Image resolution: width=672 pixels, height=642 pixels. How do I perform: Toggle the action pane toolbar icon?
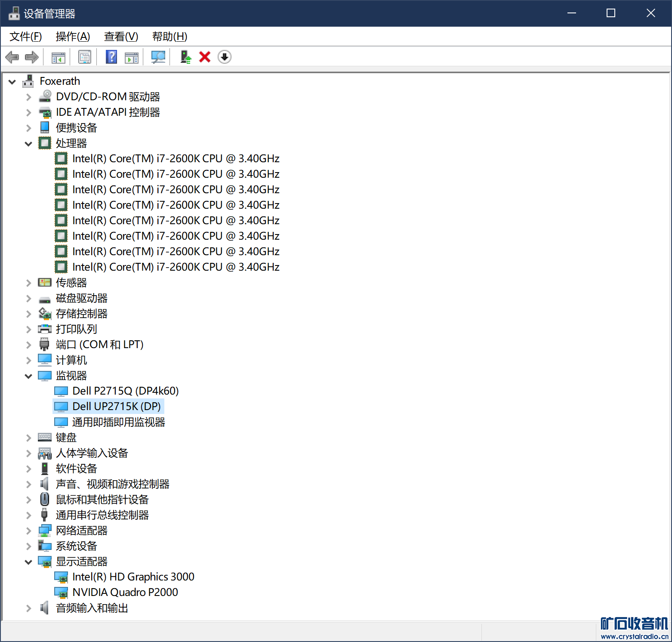132,57
